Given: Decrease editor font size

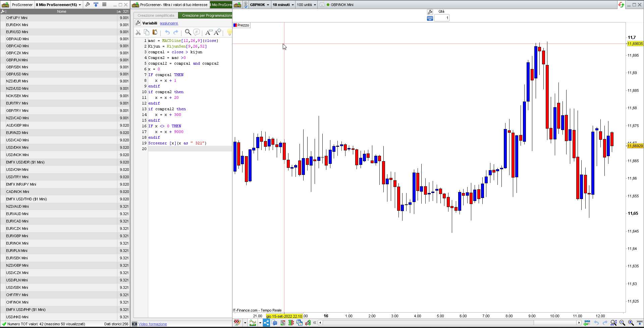Looking at the screenshot, I should click(209, 32).
